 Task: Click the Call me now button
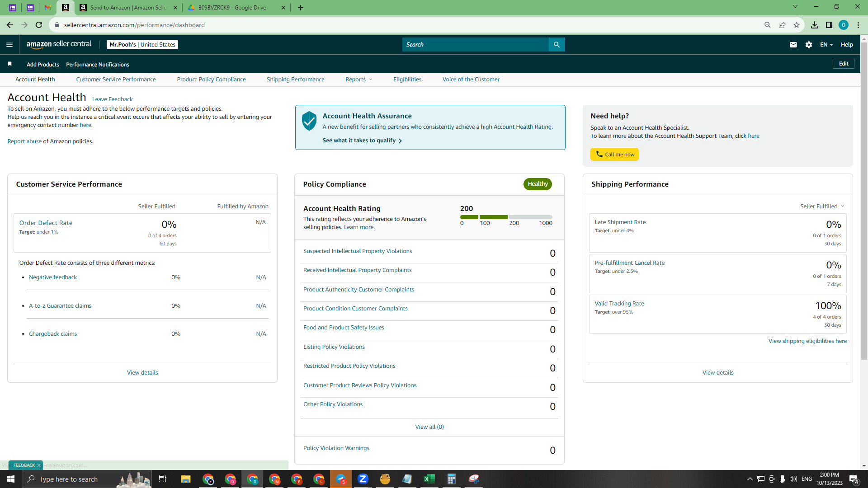615,155
